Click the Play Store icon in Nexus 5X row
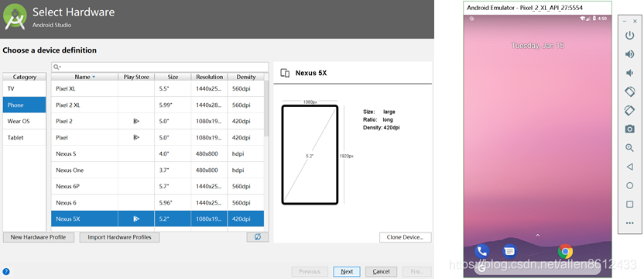The height and width of the screenshot is (279, 644). (x=136, y=219)
